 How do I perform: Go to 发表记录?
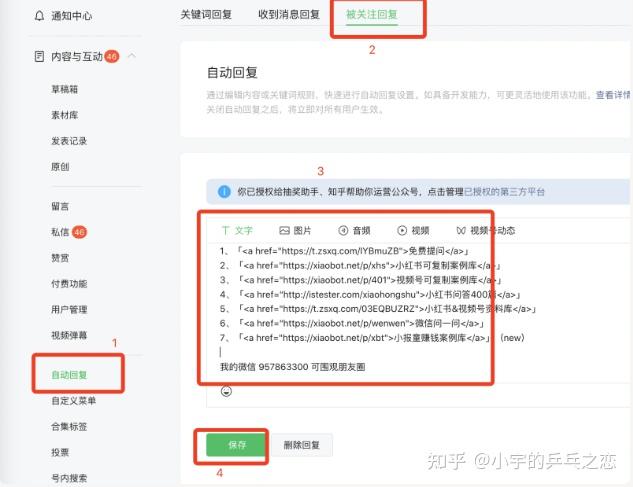(x=69, y=141)
